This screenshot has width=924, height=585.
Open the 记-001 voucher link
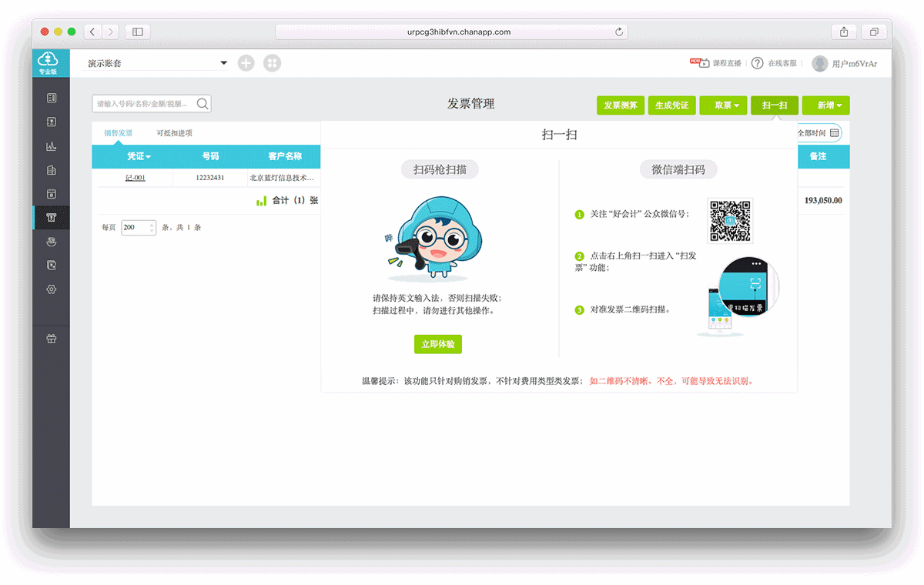136,178
